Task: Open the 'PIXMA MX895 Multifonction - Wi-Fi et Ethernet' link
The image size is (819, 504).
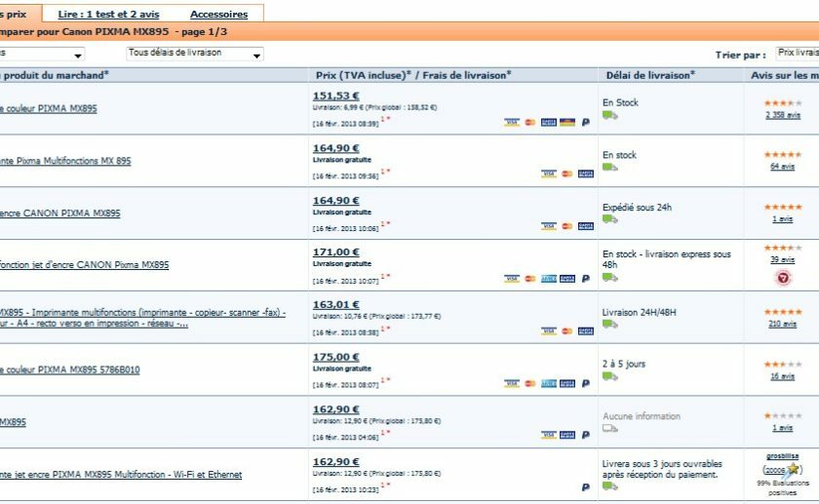Action: 121,474
